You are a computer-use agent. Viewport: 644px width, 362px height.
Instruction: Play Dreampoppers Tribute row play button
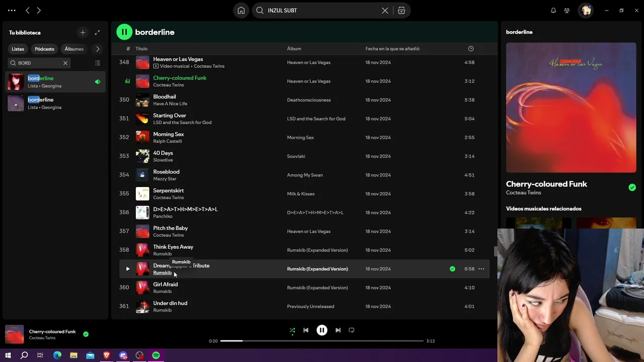[127, 269]
